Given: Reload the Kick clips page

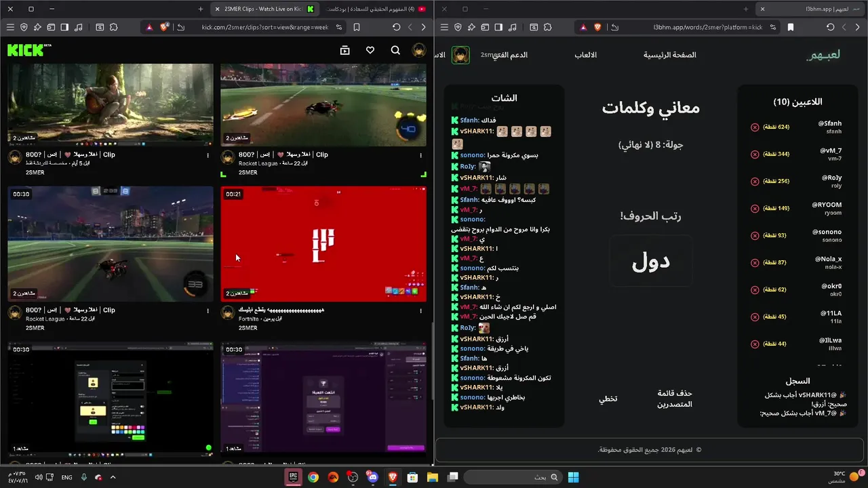Looking at the screenshot, I should 397,27.
